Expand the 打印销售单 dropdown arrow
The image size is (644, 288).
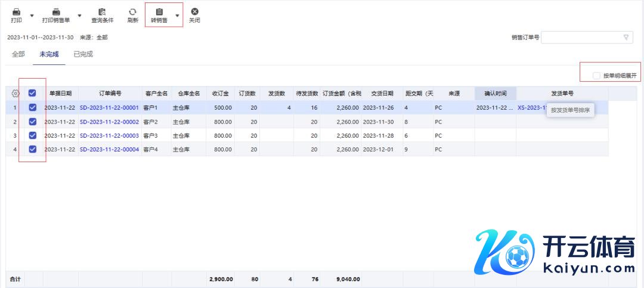tap(80, 15)
